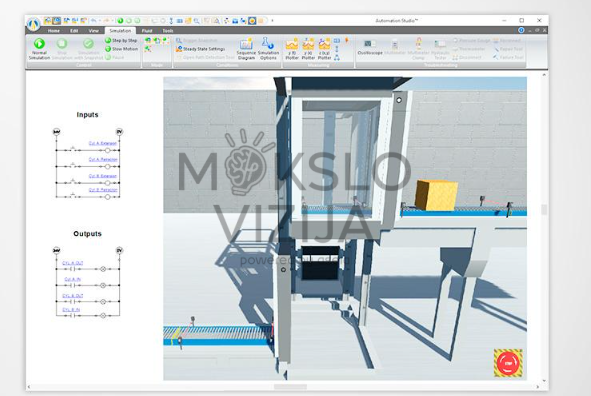Click the Failure Tool entry

click(508, 57)
